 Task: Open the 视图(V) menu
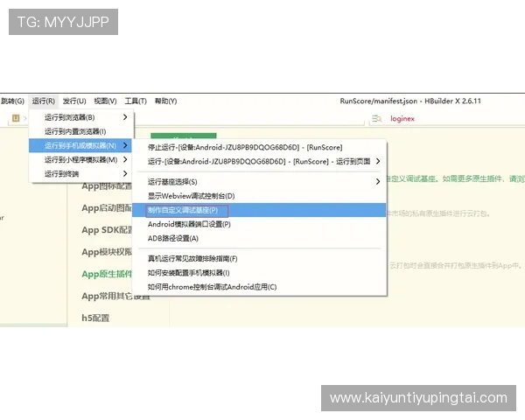[x=105, y=101]
